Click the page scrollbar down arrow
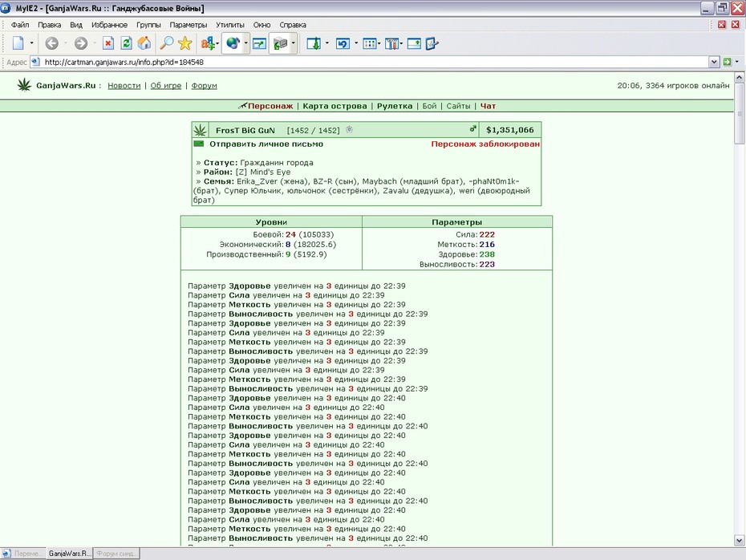Image resolution: width=746 pixels, height=560 pixels. (x=739, y=541)
